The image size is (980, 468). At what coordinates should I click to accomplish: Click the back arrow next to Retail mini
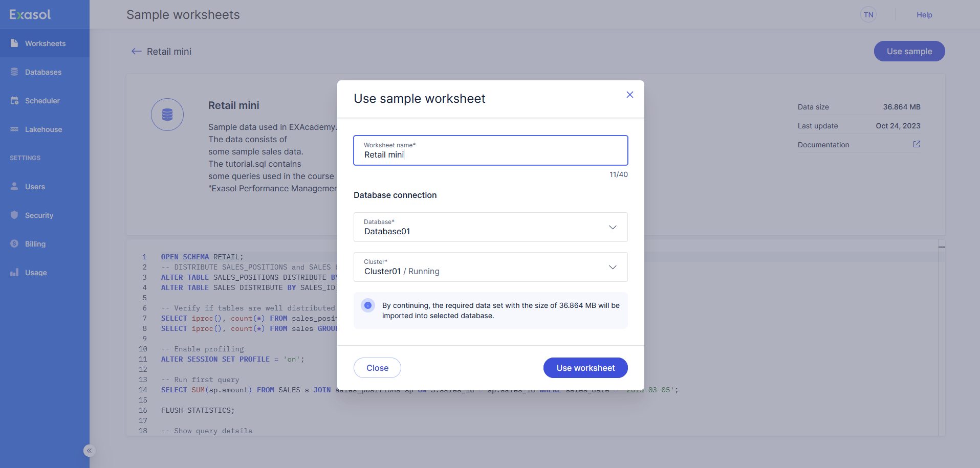136,51
